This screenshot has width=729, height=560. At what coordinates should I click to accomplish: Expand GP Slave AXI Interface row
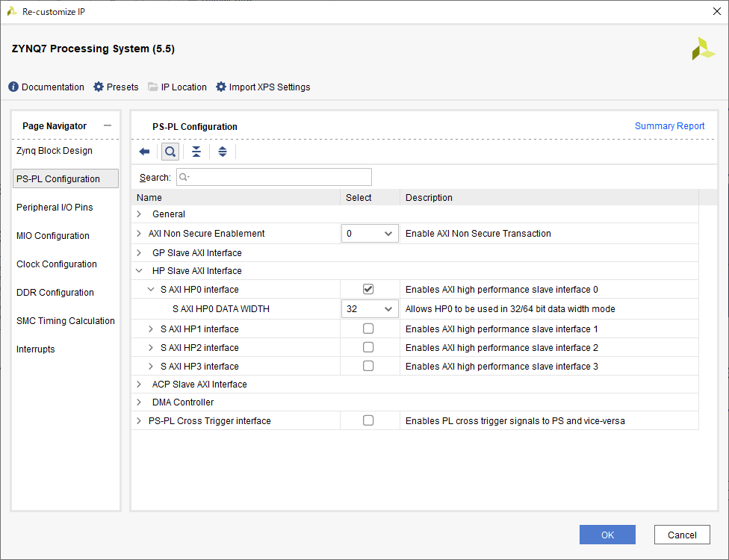click(138, 253)
